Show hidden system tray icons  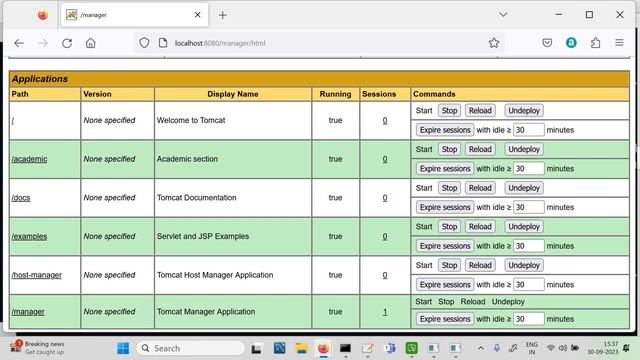coord(481,348)
